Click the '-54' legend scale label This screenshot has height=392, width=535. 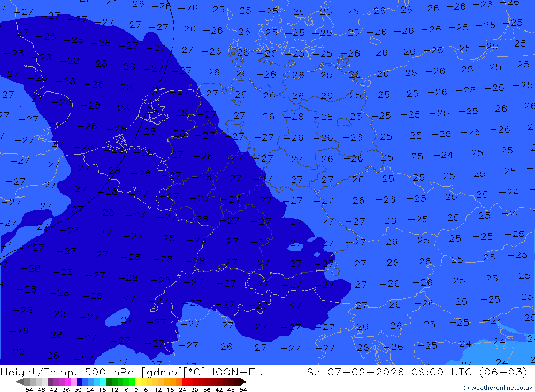click(x=27, y=390)
